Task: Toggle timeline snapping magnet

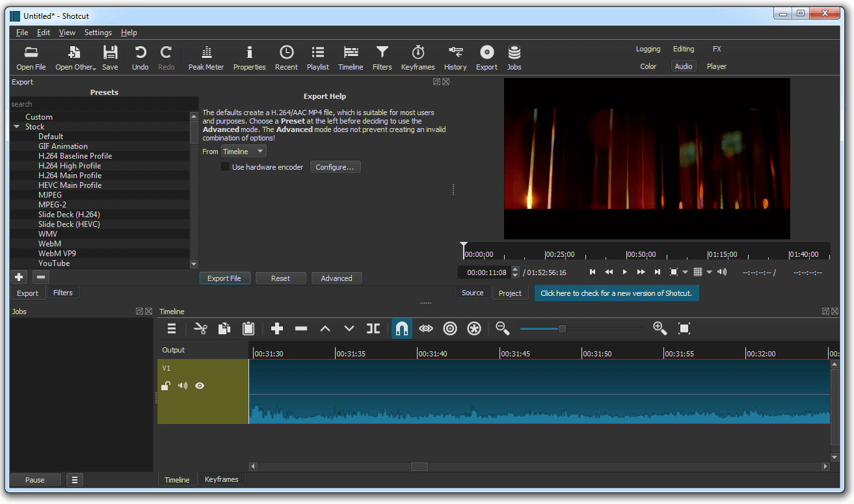Action: 402,329
